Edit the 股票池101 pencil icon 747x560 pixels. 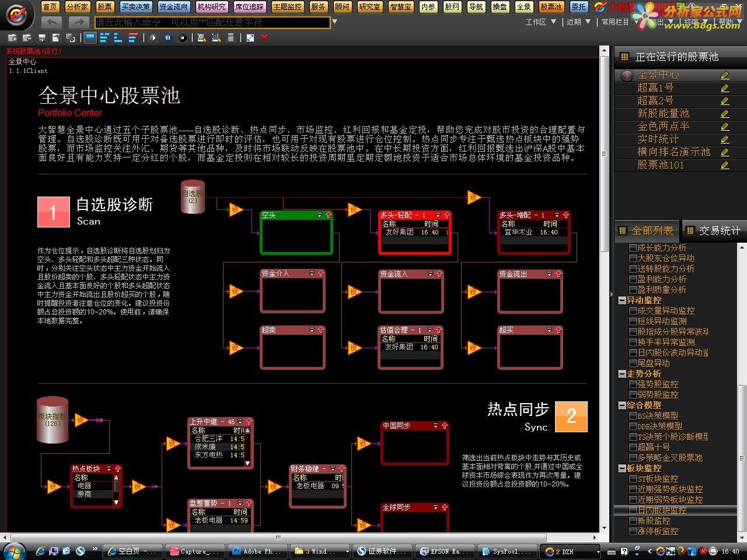tap(725, 165)
